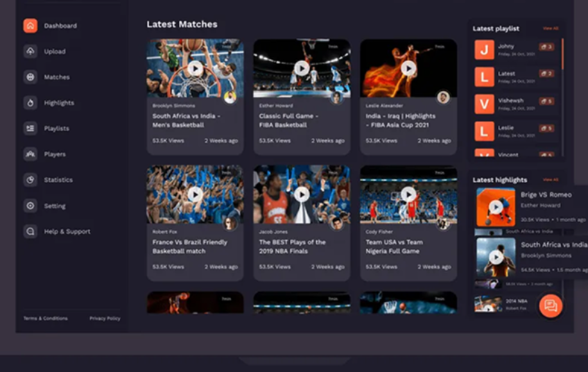Go to Upload menu label
Viewport: 588px width, 372px height.
(55, 51)
